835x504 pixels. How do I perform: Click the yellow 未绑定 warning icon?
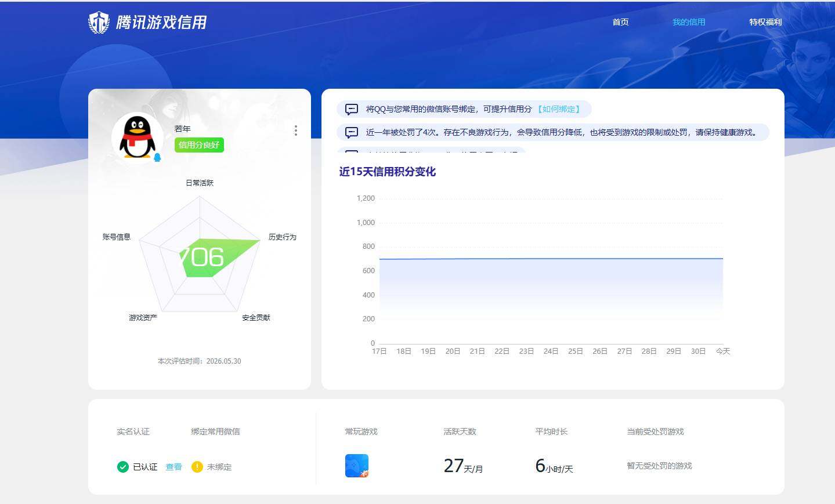coord(197,467)
